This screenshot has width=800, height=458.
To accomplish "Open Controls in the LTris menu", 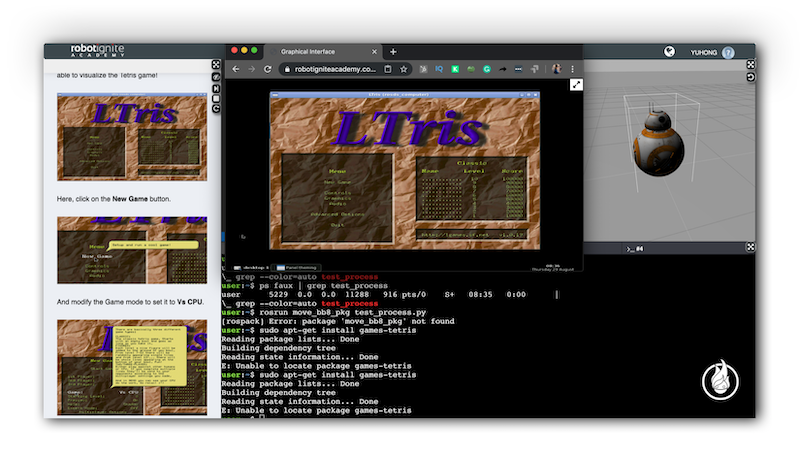I will click(x=337, y=193).
